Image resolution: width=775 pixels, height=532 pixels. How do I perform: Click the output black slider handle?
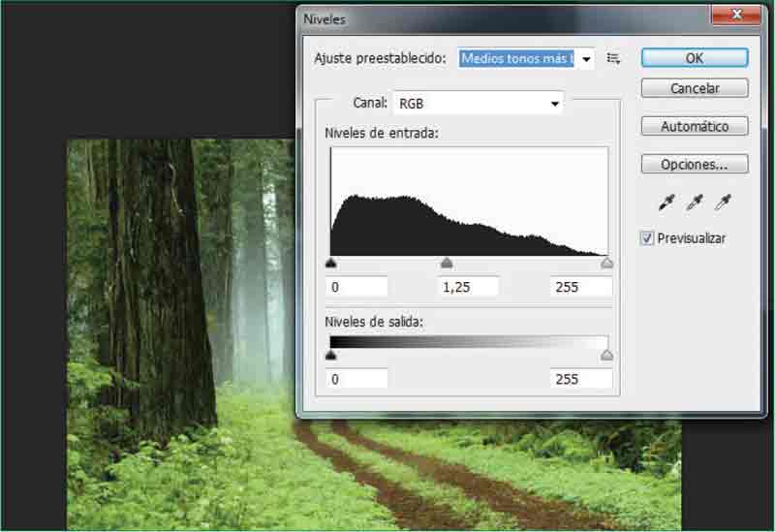coord(331,355)
